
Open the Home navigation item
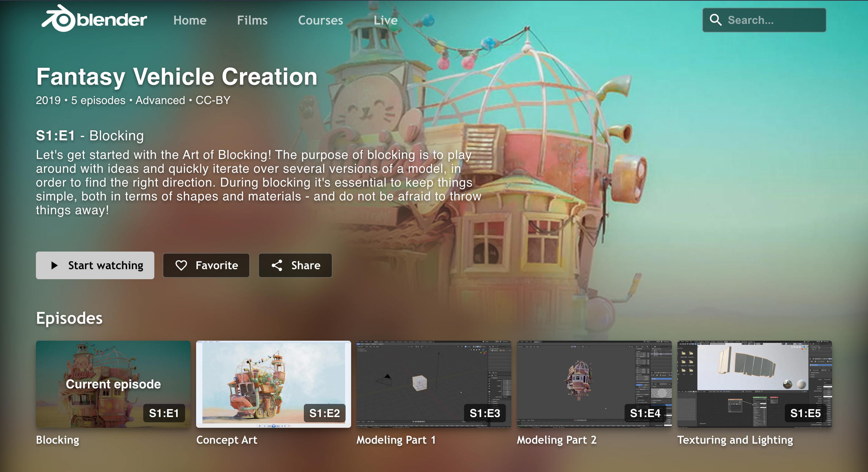point(190,20)
